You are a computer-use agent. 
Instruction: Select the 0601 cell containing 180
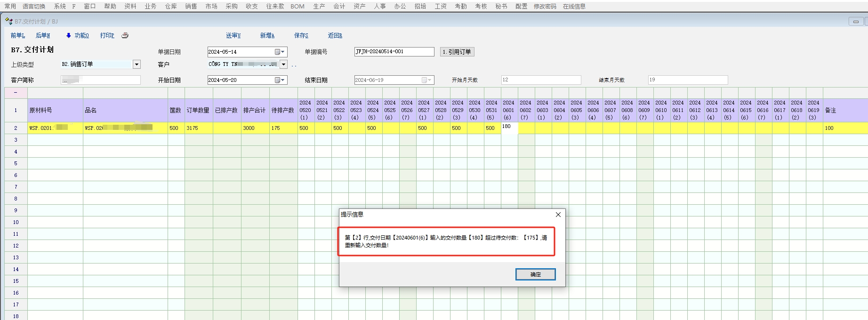509,128
